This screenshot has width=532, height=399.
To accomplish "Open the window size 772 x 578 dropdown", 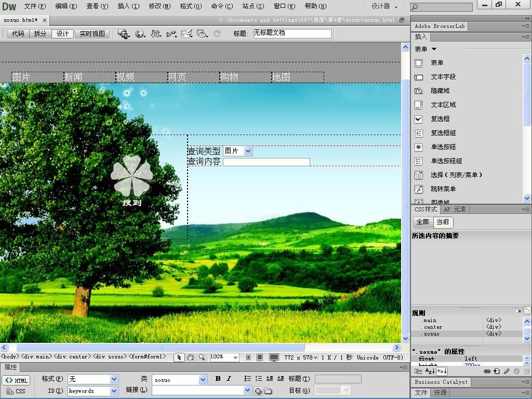I will pos(315,357).
